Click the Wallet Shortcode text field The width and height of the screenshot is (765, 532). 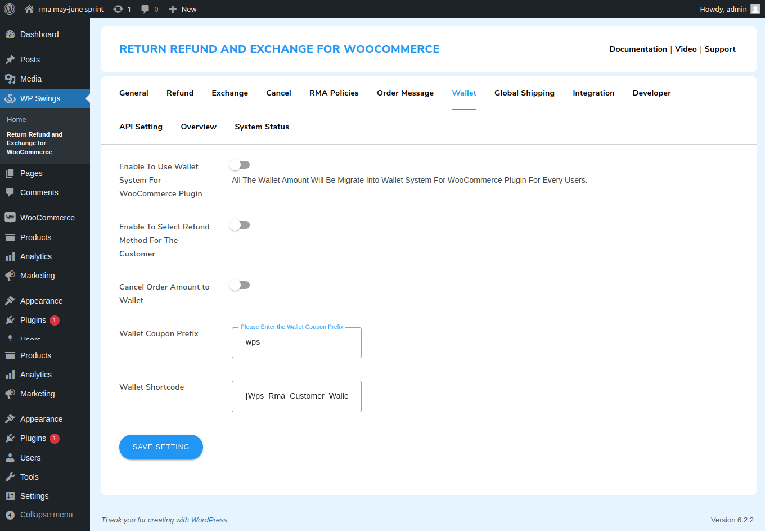[x=296, y=396]
